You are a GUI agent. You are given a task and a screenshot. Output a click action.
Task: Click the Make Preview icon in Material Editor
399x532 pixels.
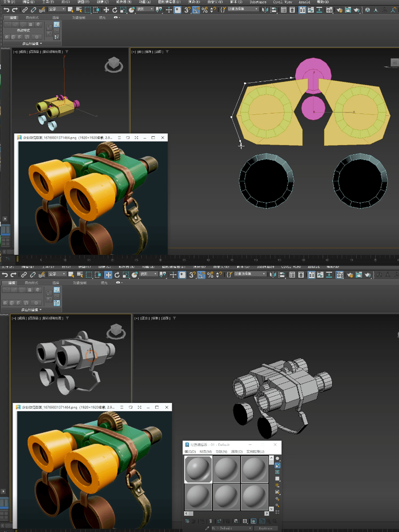278,492
